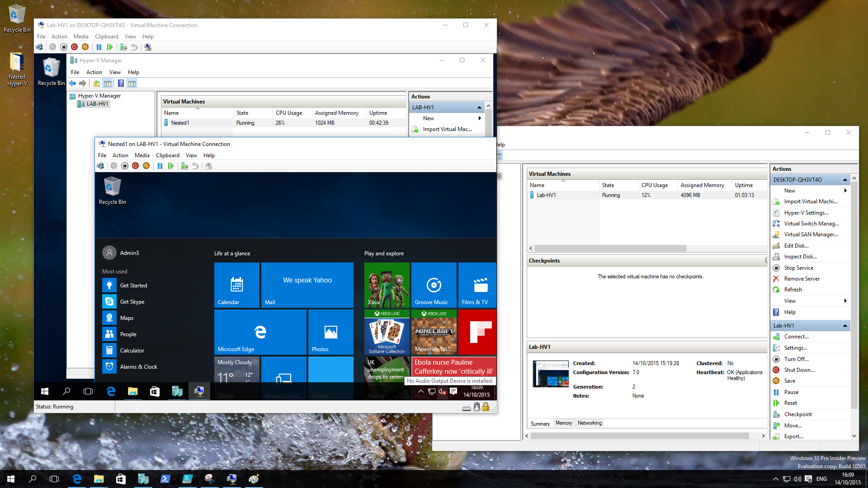868x488 pixels.
Task: Click the Refresh icon in Actions panel
Action: pyautogui.click(x=778, y=289)
